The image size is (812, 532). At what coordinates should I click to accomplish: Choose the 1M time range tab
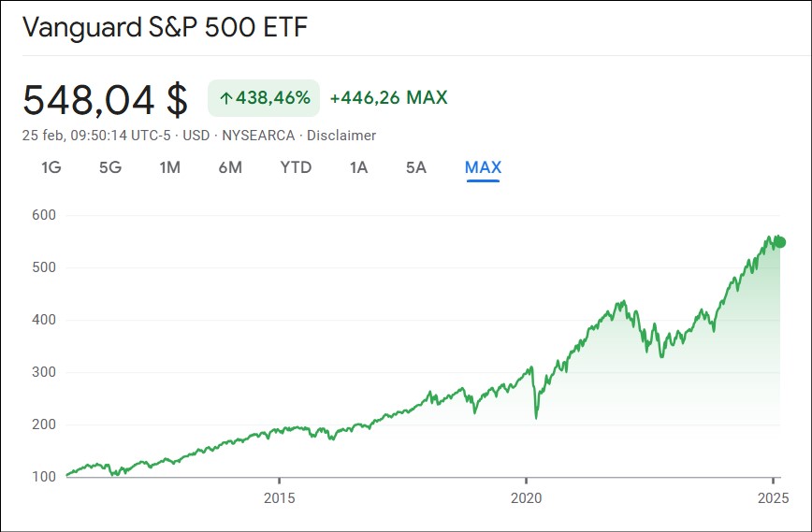(169, 167)
